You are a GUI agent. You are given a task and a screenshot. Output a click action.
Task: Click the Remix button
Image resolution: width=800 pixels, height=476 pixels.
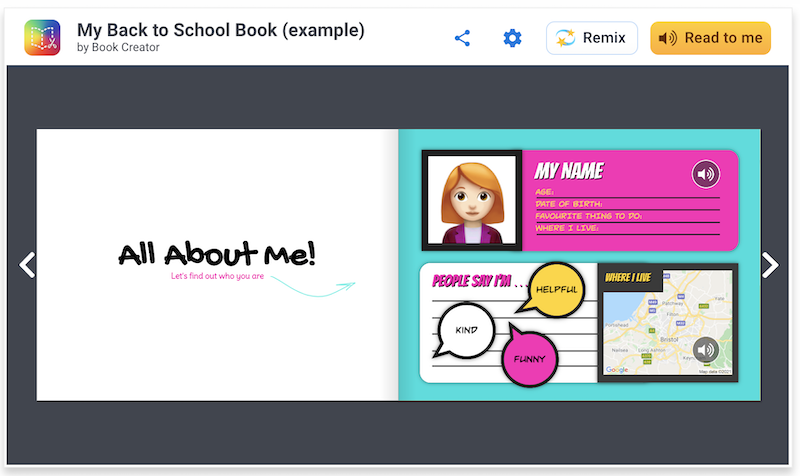point(592,38)
